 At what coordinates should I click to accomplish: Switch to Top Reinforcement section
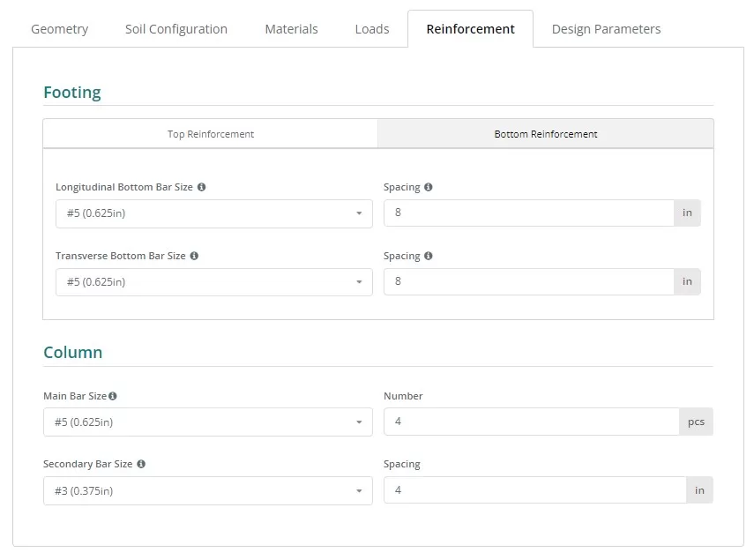click(x=211, y=134)
